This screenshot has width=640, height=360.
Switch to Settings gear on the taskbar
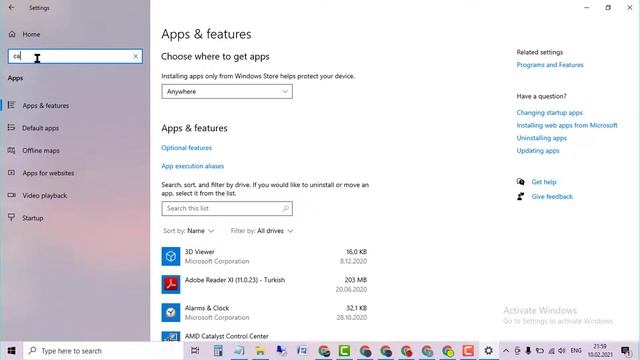pos(489,351)
